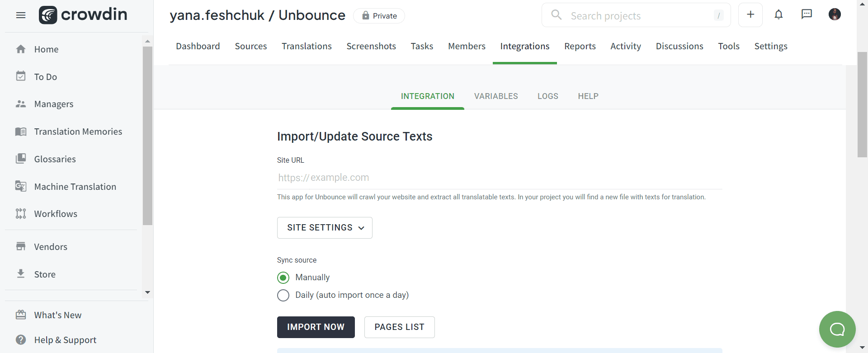The height and width of the screenshot is (353, 868).
Task: Click the Glossaries icon
Action: point(21,159)
